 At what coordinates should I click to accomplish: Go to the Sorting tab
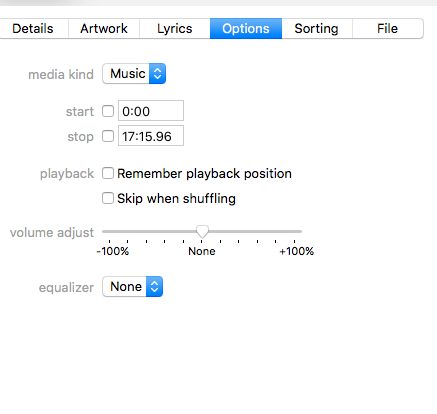(x=317, y=29)
